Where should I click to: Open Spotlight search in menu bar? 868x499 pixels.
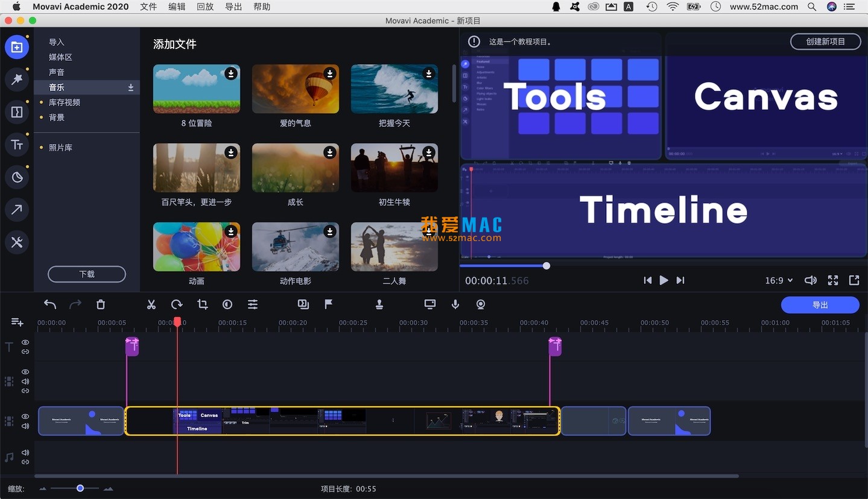click(x=813, y=7)
